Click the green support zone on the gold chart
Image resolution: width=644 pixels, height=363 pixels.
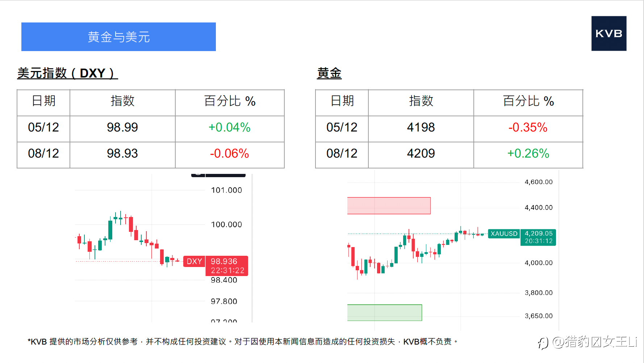point(384,312)
